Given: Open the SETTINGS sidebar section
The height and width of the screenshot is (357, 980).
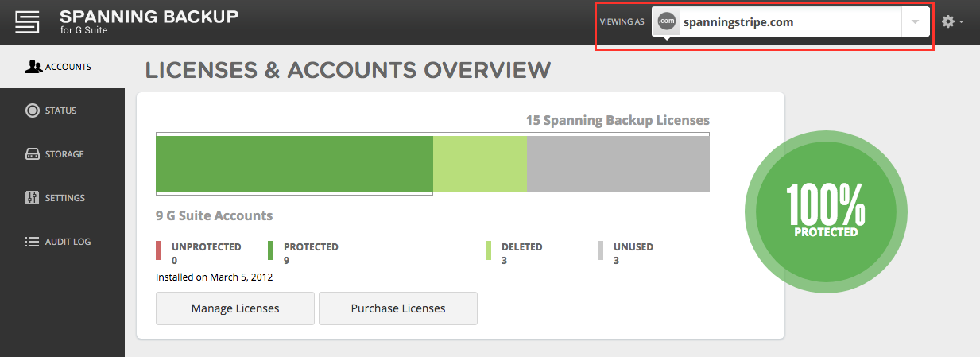Looking at the screenshot, I should pos(62,198).
